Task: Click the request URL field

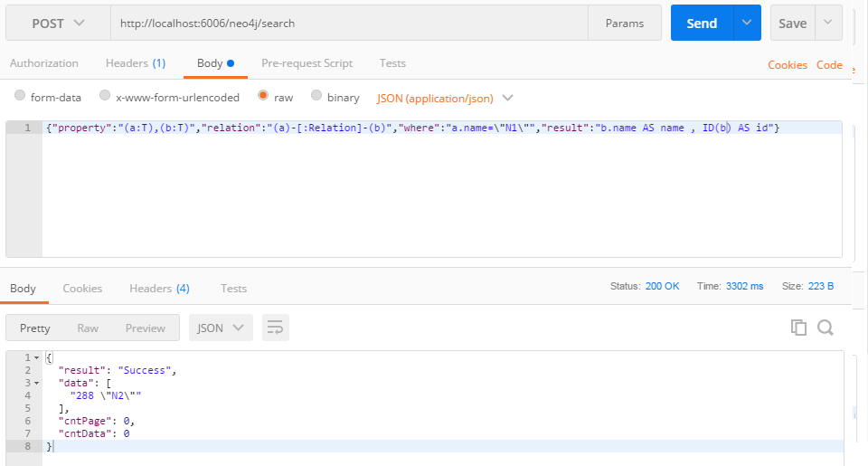Action: click(x=349, y=24)
